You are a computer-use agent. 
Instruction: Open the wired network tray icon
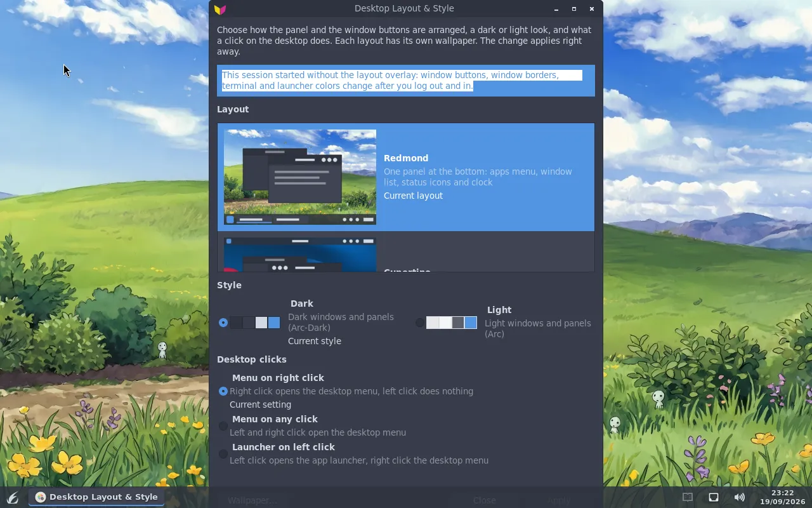(713, 497)
